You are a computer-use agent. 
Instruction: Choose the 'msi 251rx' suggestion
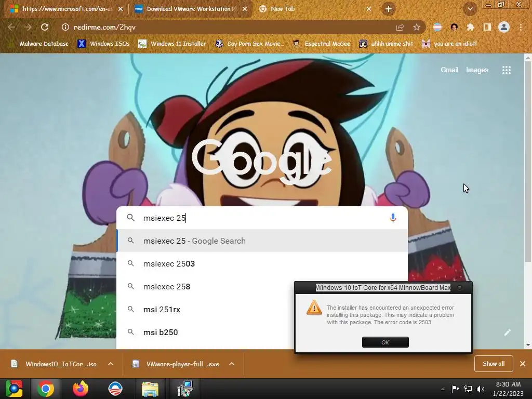[205, 310]
